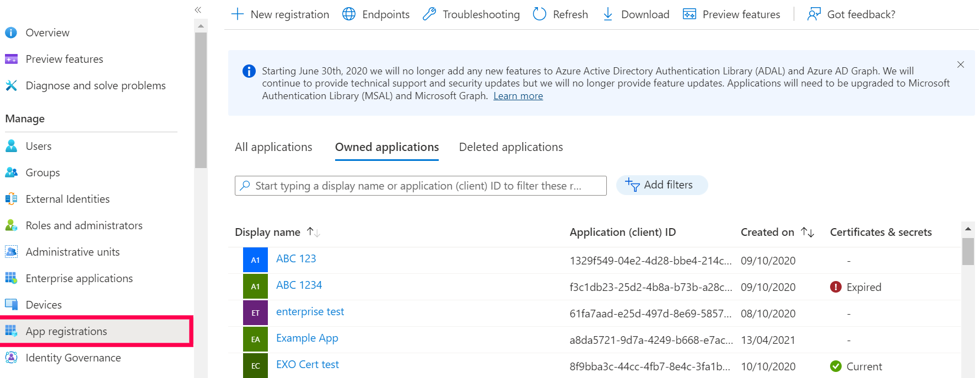Click the New registration plus icon
This screenshot has width=980, height=378.
point(238,14)
